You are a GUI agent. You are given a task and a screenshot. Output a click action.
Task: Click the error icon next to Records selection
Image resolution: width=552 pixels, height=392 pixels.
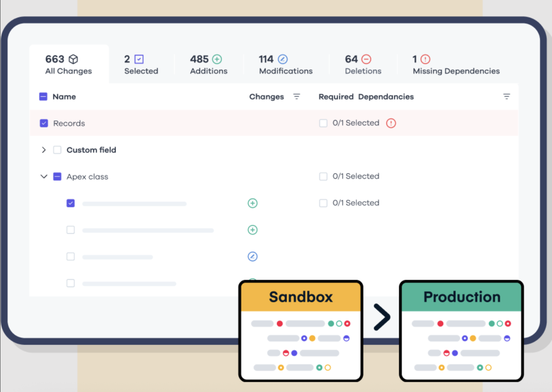click(x=391, y=123)
